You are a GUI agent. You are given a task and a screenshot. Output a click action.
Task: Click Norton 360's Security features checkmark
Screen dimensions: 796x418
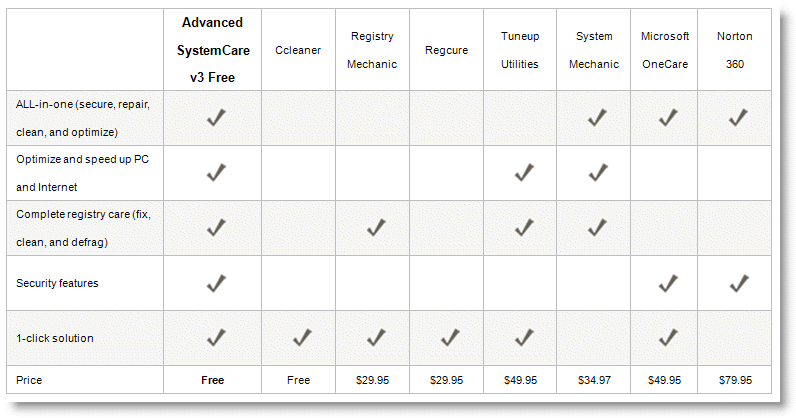click(739, 283)
